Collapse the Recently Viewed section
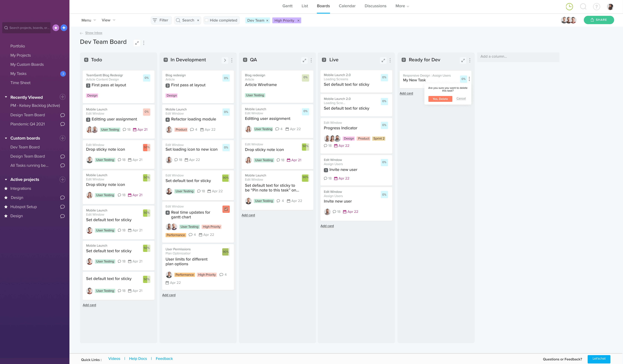The width and height of the screenshot is (623, 364). (x=6, y=97)
